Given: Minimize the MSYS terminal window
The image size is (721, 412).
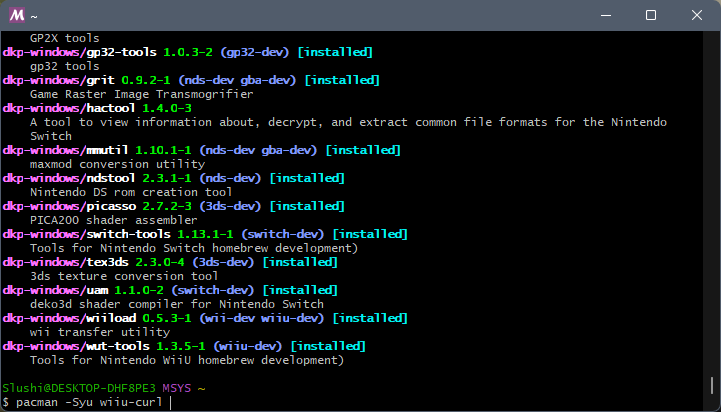Looking at the screenshot, I should tap(607, 15).
